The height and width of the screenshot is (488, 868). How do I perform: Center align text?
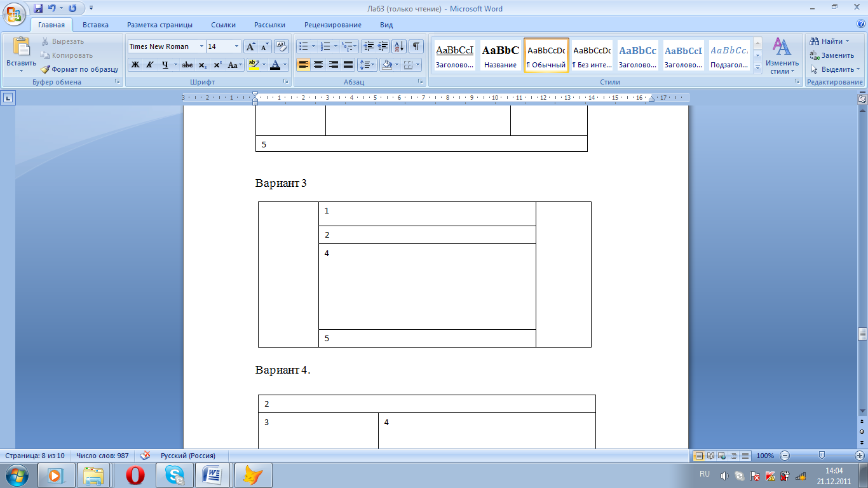tap(318, 65)
